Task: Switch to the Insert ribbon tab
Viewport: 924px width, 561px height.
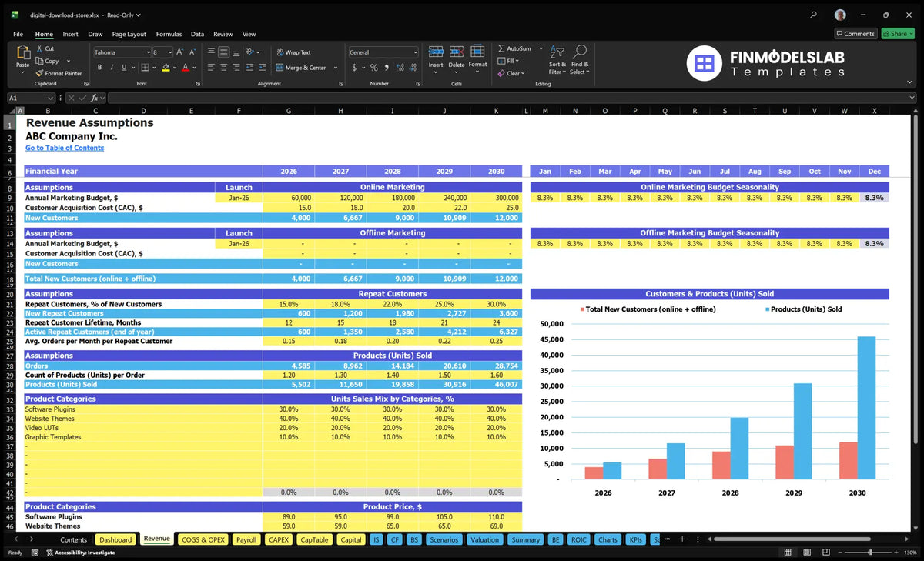Action: (x=70, y=34)
